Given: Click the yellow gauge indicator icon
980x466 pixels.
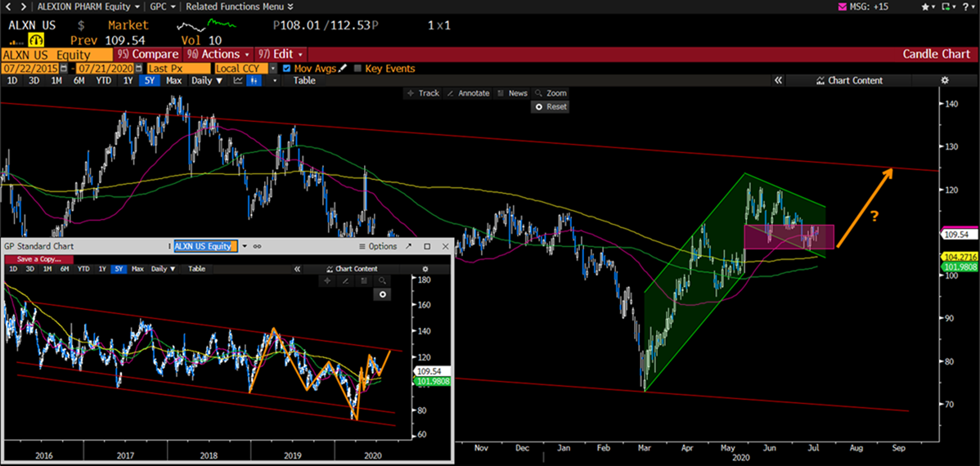Looking at the screenshot, I should pos(34,41).
